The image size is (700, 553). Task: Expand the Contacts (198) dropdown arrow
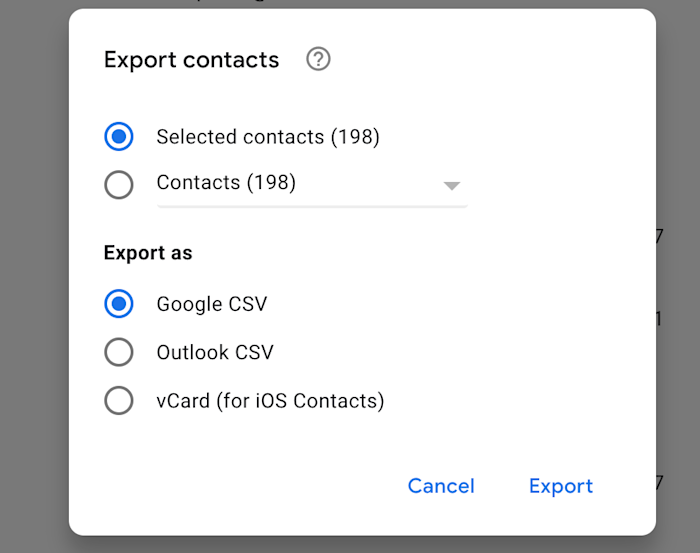point(451,186)
